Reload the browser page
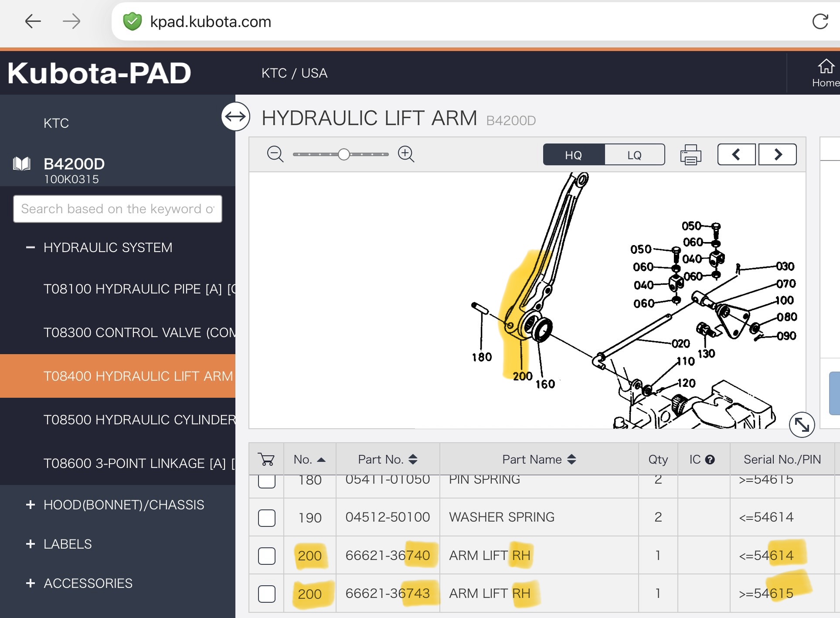 (x=820, y=21)
